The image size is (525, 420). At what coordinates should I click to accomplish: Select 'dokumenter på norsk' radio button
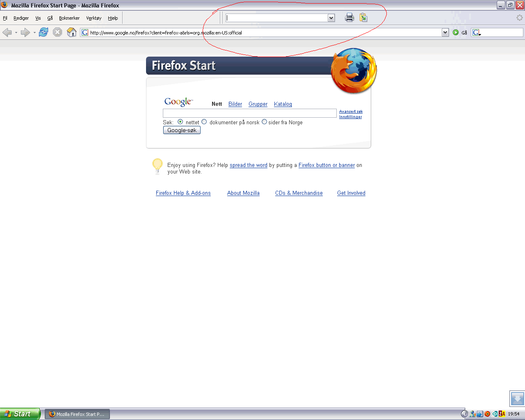204,122
